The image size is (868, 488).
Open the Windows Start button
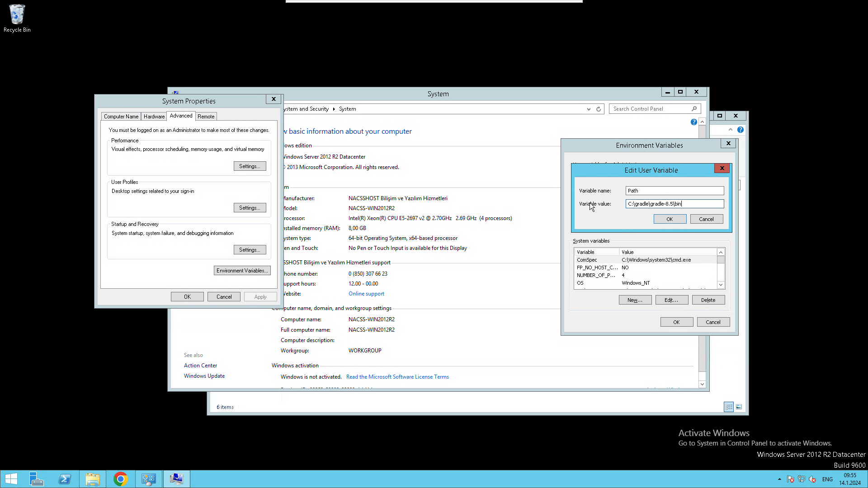[11, 479]
